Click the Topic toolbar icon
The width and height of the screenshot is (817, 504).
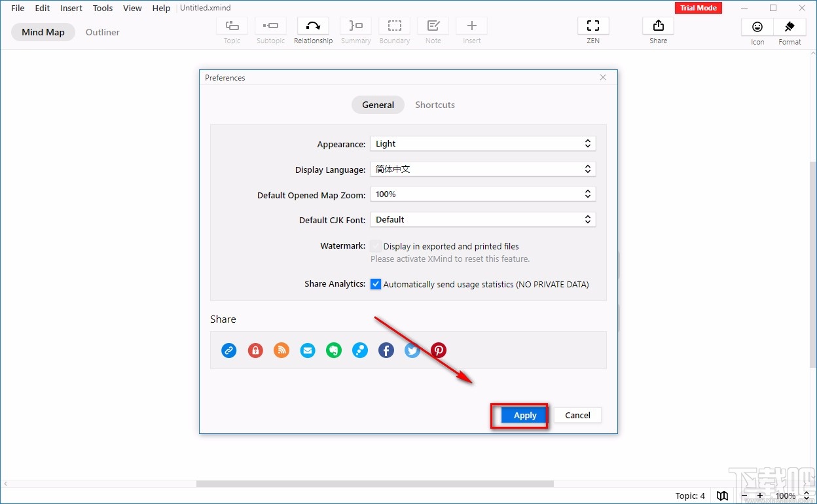pos(232,26)
